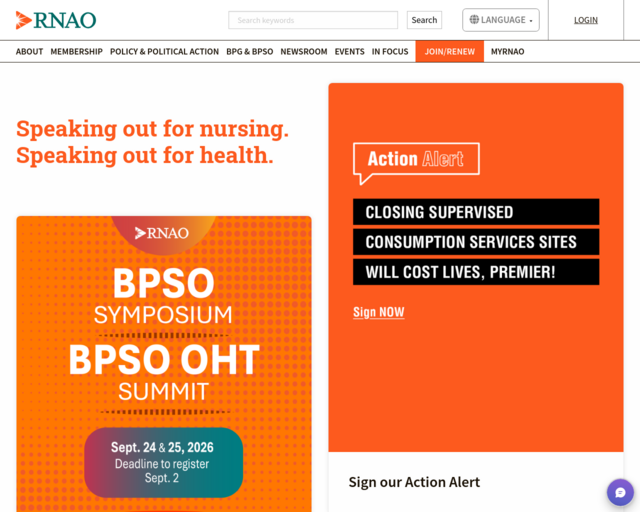This screenshot has width=640, height=512.
Task: Click the 'Sign our Action Alert' heading
Action: (x=414, y=482)
